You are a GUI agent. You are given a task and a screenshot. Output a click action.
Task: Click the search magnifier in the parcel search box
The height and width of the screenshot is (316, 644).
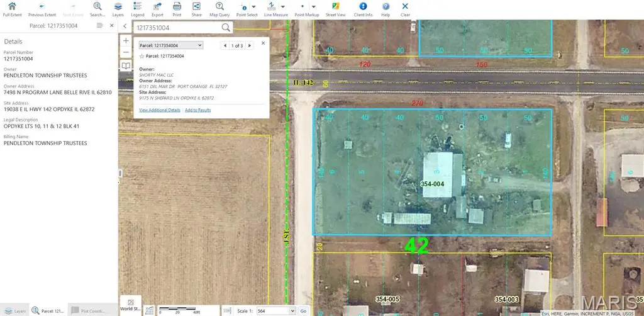coord(226,28)
